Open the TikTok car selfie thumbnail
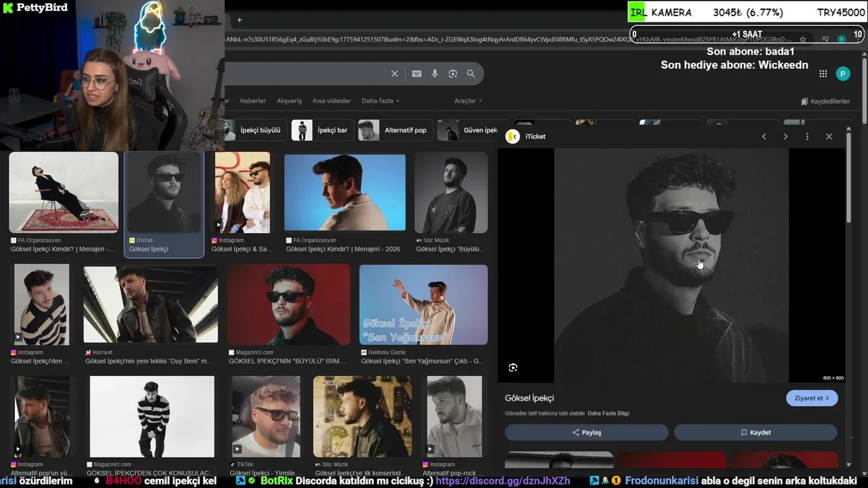Image resolution: width=868 pixels, height=488 pixels. click(x=266, y=417)
